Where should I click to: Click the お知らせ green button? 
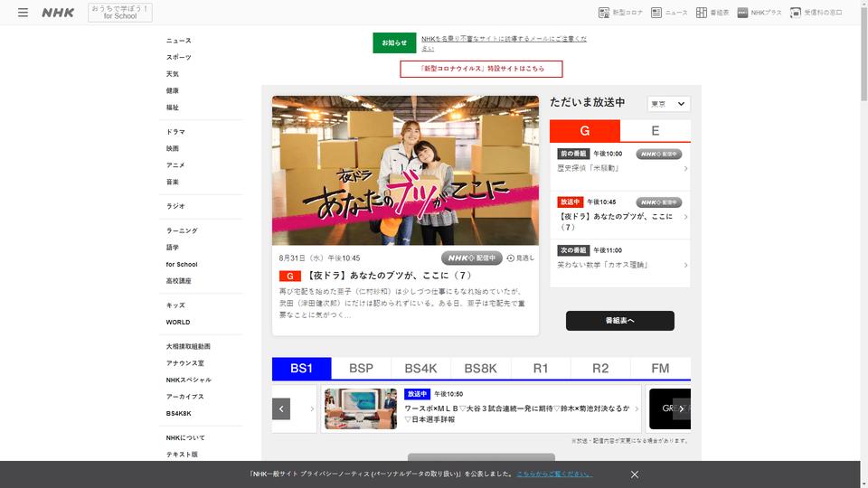coord(394,43)
